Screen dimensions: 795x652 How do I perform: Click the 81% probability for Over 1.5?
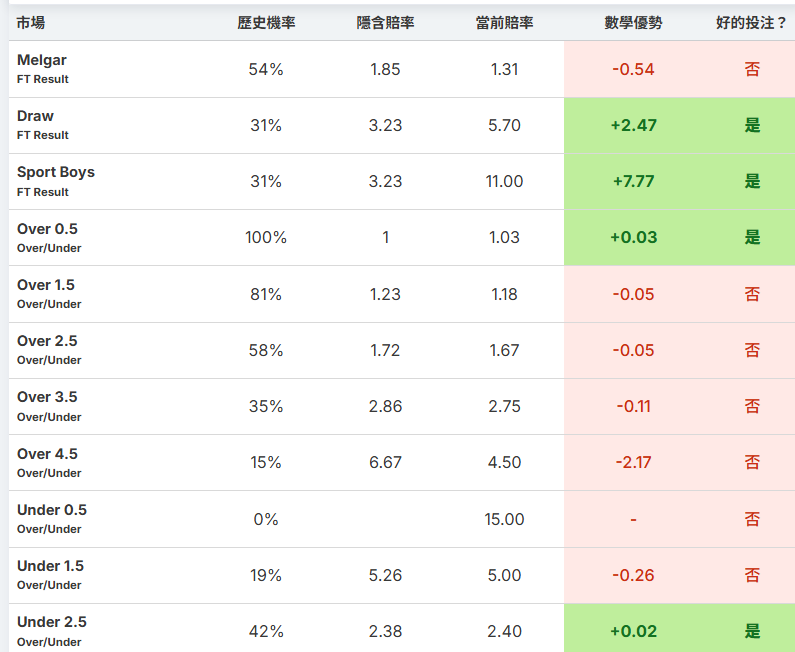click(266, 294)
